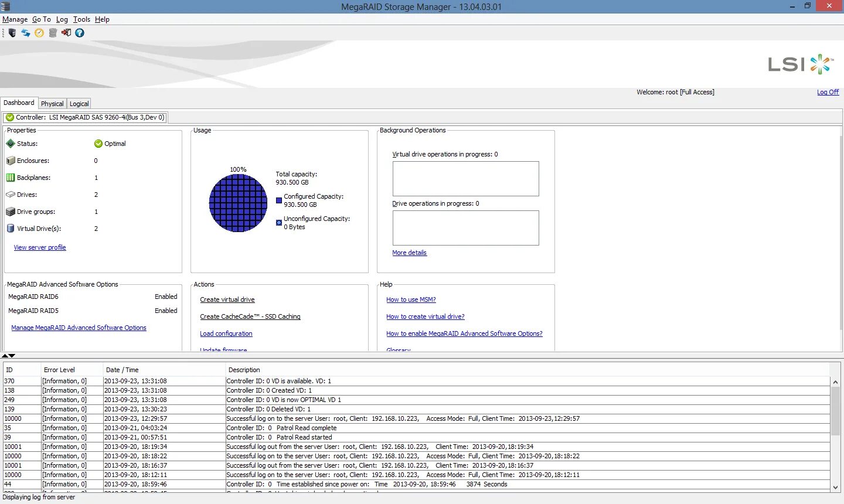Click the yellow clock toolbar icon

[x=39, y=33]
